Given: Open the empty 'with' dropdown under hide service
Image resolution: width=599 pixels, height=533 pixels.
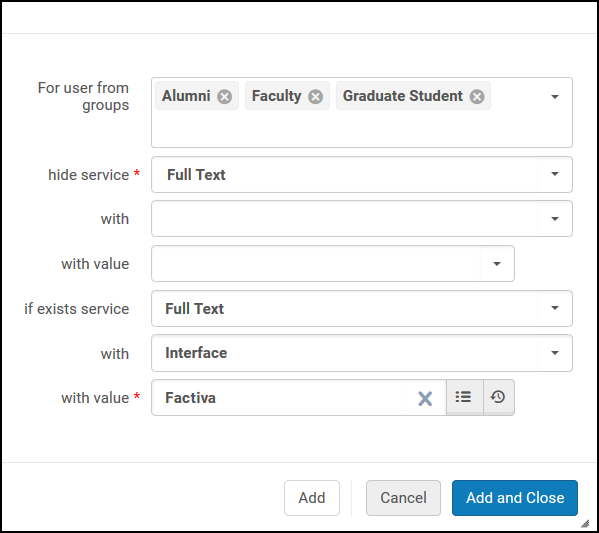Looking at the screenshot, I should 362,219.
